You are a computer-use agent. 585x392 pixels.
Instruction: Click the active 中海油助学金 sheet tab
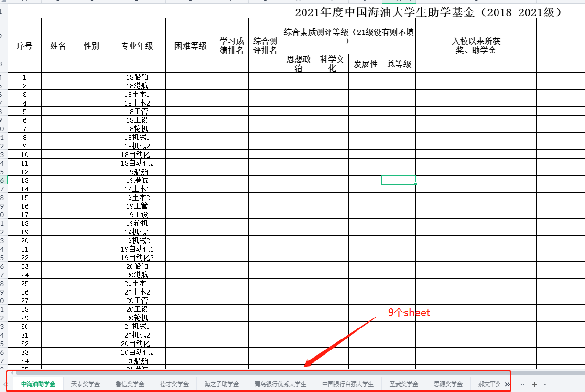38,384
